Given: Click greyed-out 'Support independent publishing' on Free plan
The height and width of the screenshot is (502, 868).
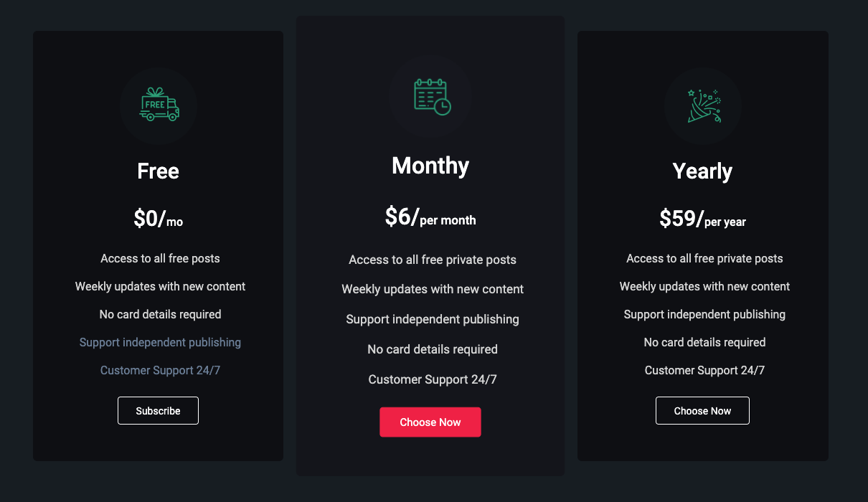Looking at the screenshot, I should [160, 342].
